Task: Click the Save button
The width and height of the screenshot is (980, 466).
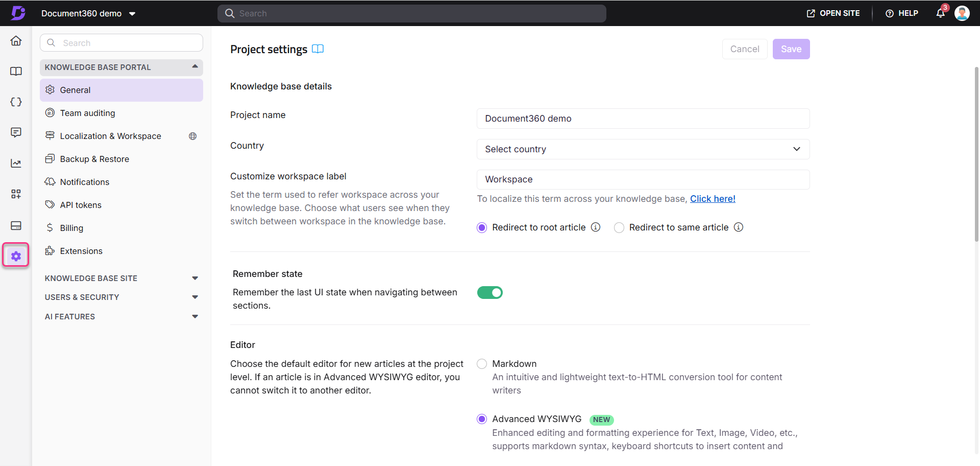Action: click(791, 49)
